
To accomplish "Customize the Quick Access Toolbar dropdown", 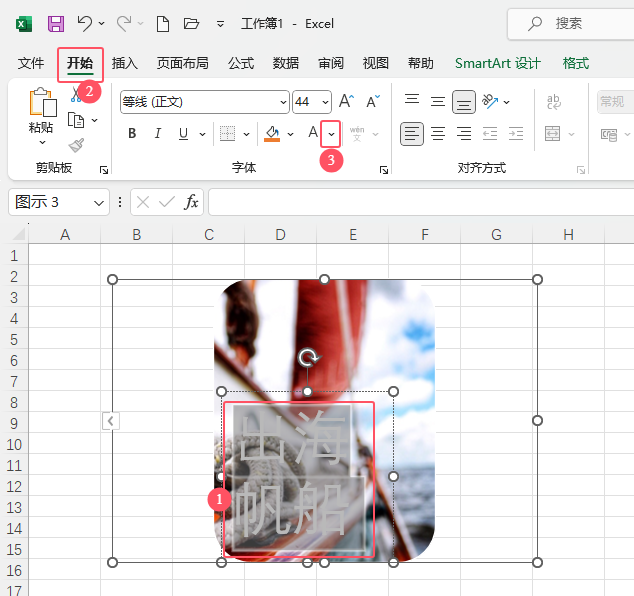I will (x=220, y=24).
